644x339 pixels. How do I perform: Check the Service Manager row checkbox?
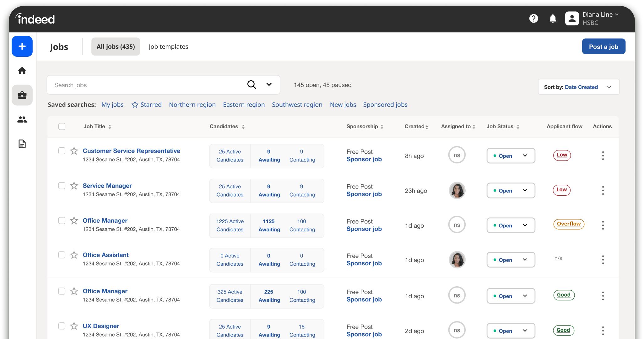pos(62,186)
